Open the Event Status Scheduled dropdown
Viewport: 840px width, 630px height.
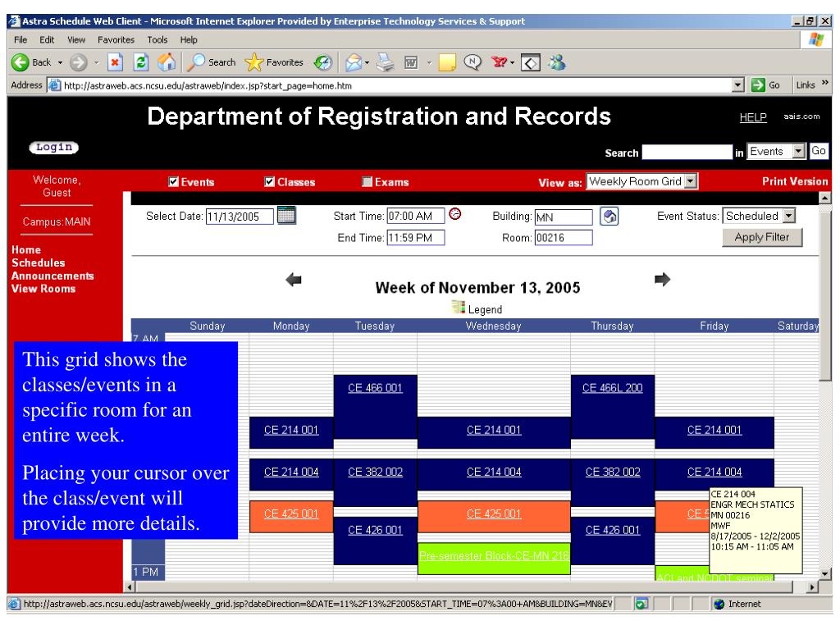tap(788, 216)
